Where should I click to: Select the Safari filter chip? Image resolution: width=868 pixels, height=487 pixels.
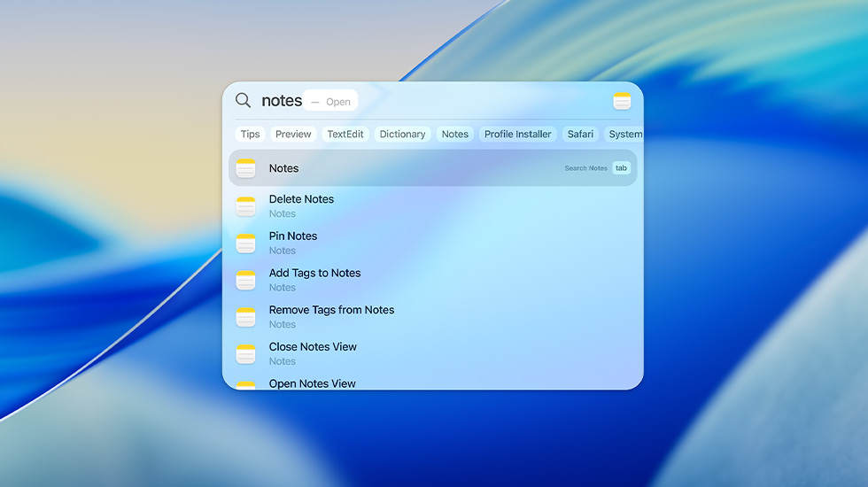(x=580, y=135)
